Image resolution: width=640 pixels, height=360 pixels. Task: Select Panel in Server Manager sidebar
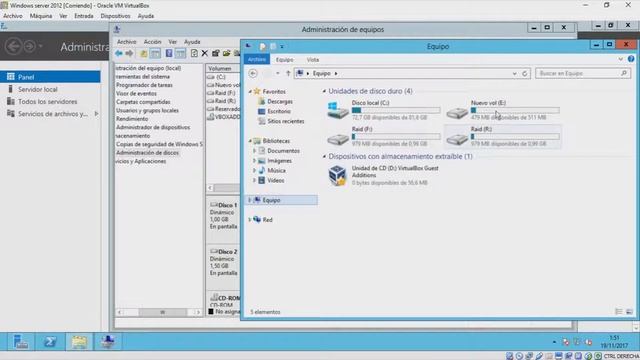(50, 77)
